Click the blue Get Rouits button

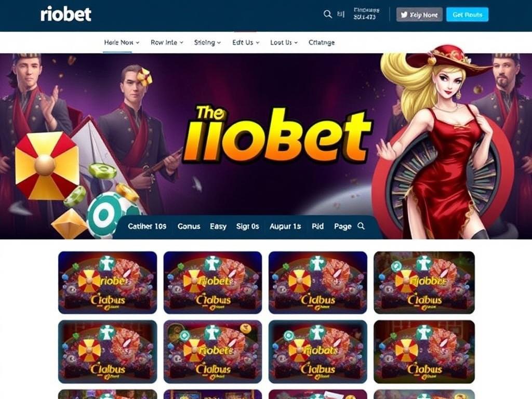point(467,15)
